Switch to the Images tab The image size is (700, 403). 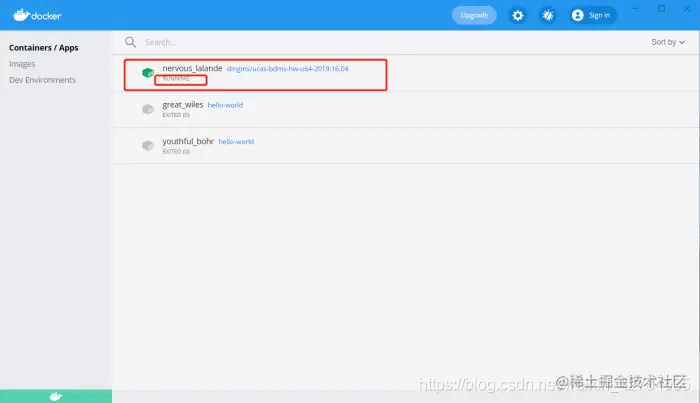(22, 64)
